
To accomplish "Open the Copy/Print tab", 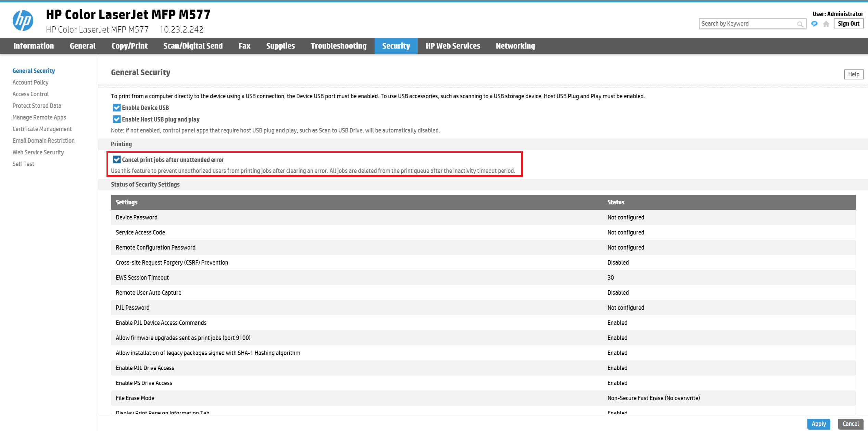I will 129,46.
